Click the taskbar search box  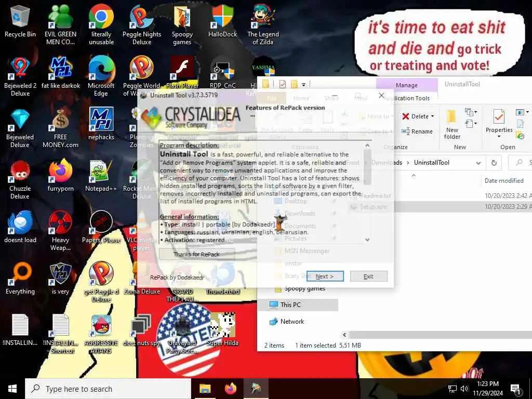108,389
